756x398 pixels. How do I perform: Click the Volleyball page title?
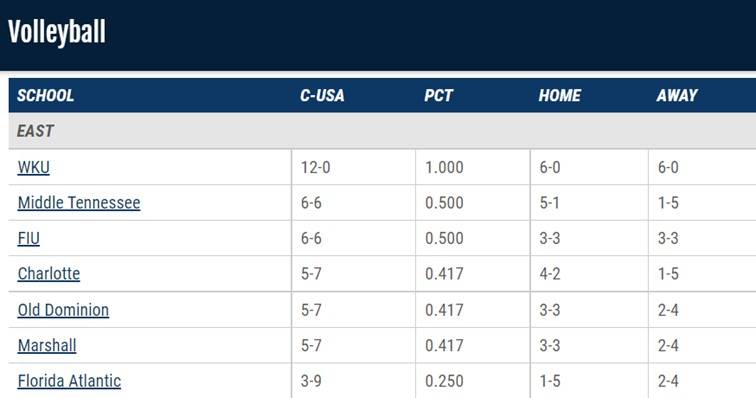coord(56,32)
